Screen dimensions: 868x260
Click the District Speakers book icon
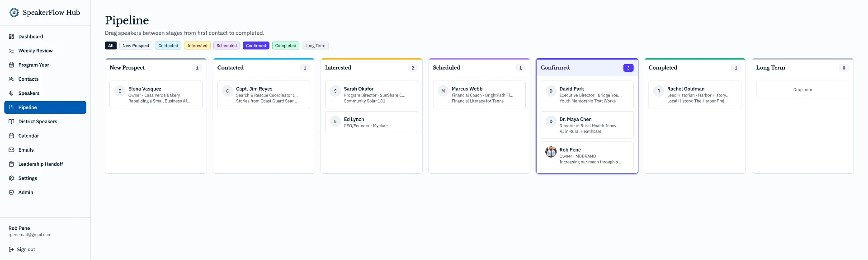click(11, 121)
